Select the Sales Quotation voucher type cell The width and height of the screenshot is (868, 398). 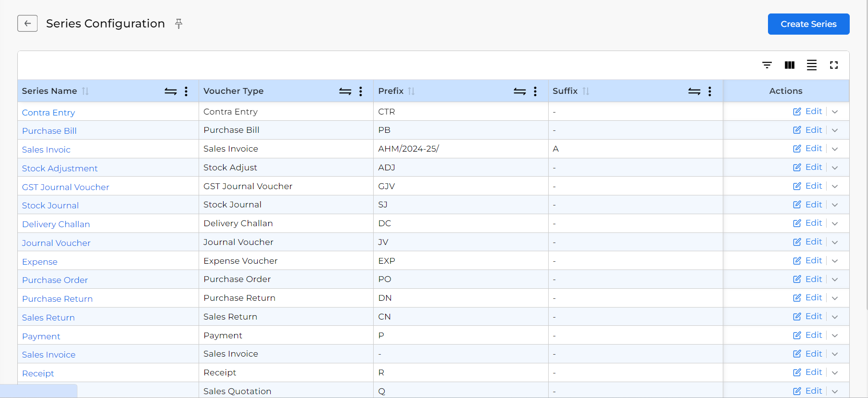[286, 390]
